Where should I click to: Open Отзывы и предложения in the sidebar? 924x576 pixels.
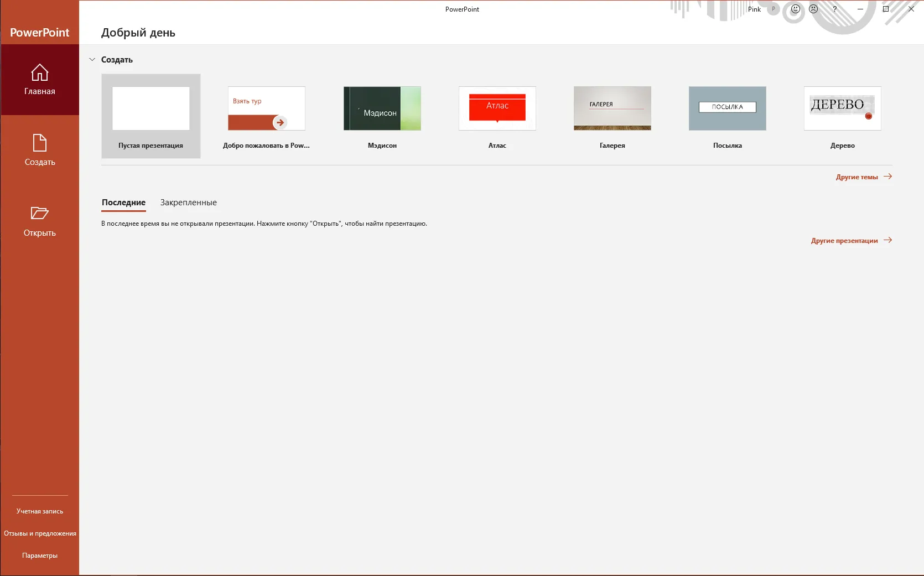tap(40, 533)
